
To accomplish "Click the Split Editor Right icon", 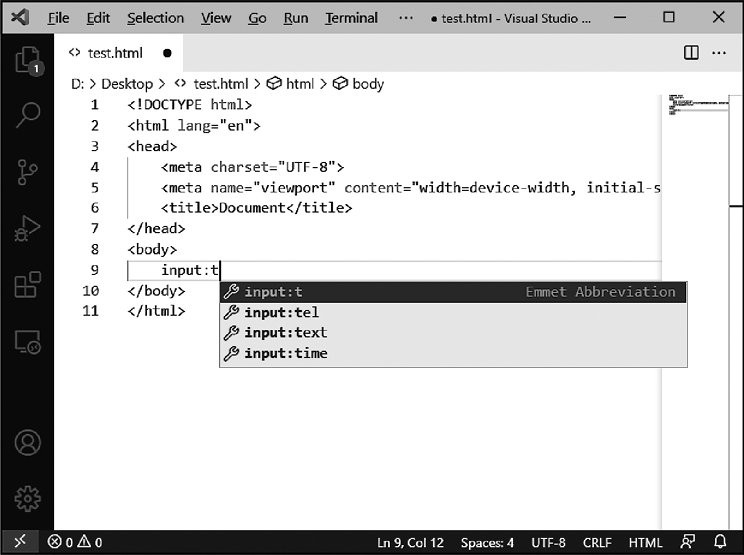I will click(691, 52).
